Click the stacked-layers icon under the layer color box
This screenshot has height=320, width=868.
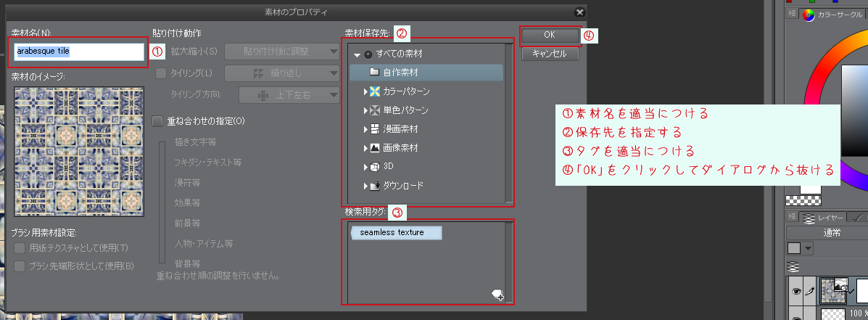pos(793,266)
